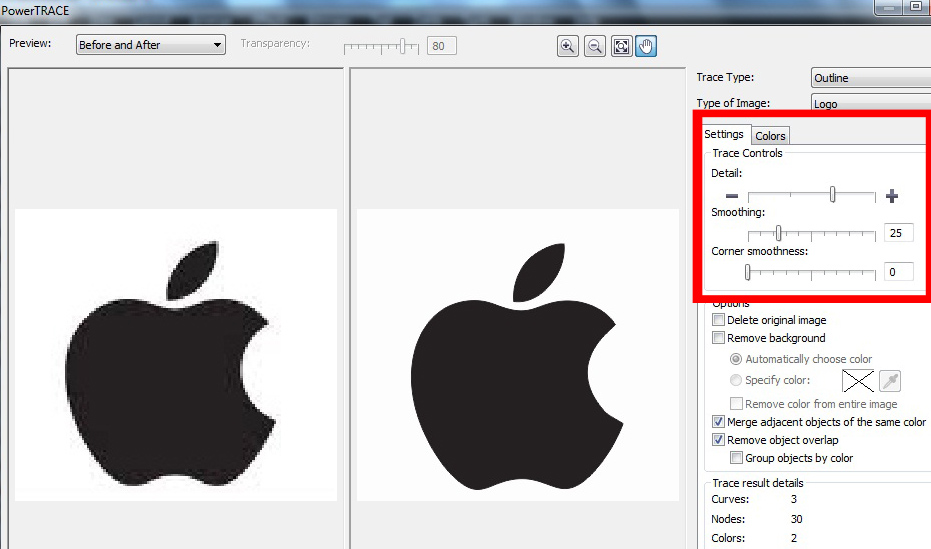Click the Smoothing value field showing 25
The width and height of the screenshot is (931, 549).
click(898, 233)
